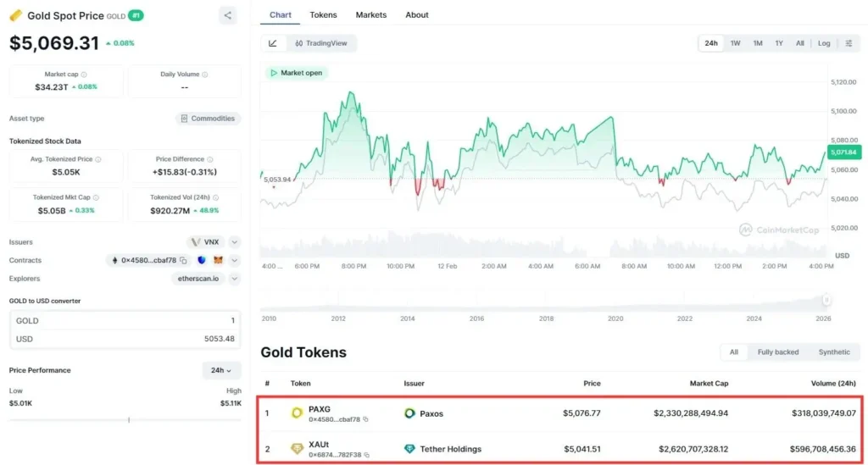The height and width of the screenshot is (465, 868).
Task: Copy the contract address in Contracts row
Action: point(183,261)
